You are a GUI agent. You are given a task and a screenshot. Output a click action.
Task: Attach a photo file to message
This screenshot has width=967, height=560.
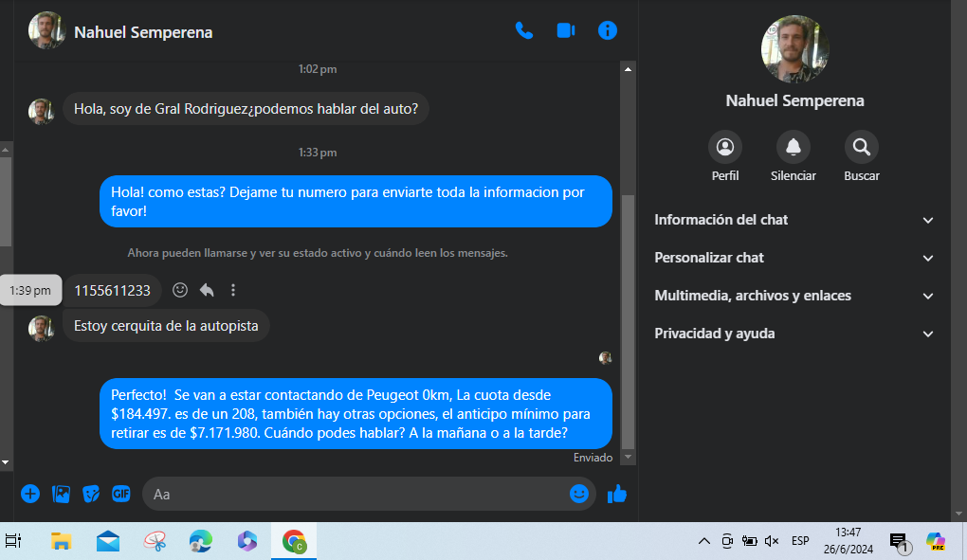[61, 494]
